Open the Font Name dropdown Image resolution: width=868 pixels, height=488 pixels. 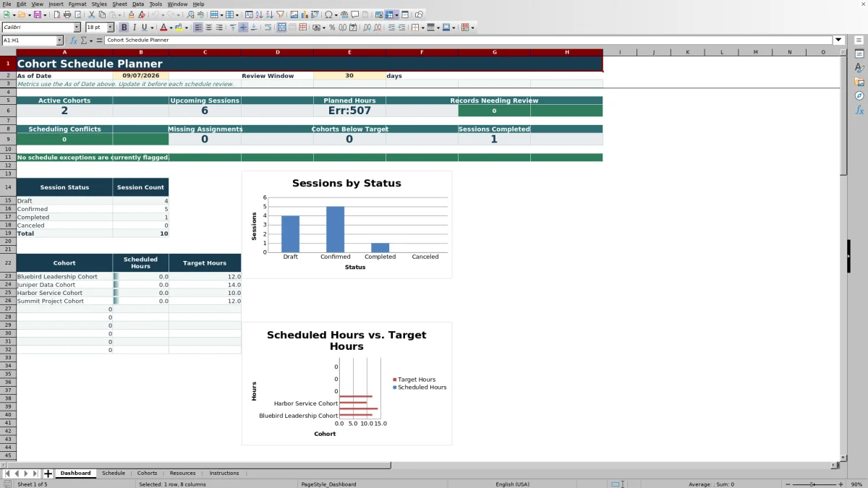pos(77,27)
